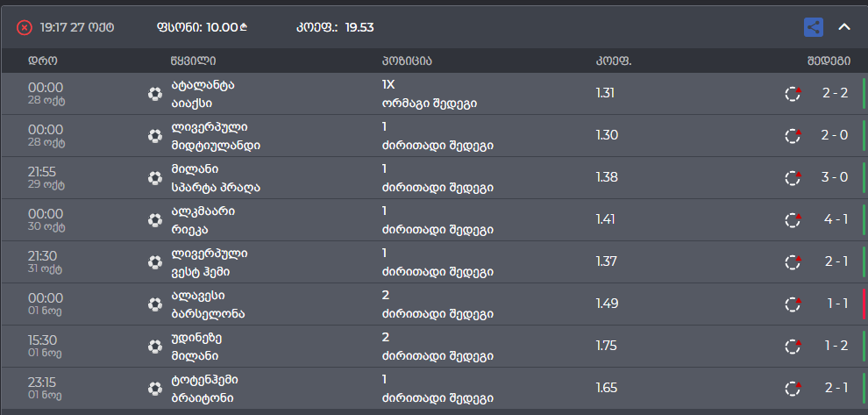Collapse the bet slip with the chevron
Image resolution: width=868 pixels, height=415 pixels.
(x=844, y=27)
